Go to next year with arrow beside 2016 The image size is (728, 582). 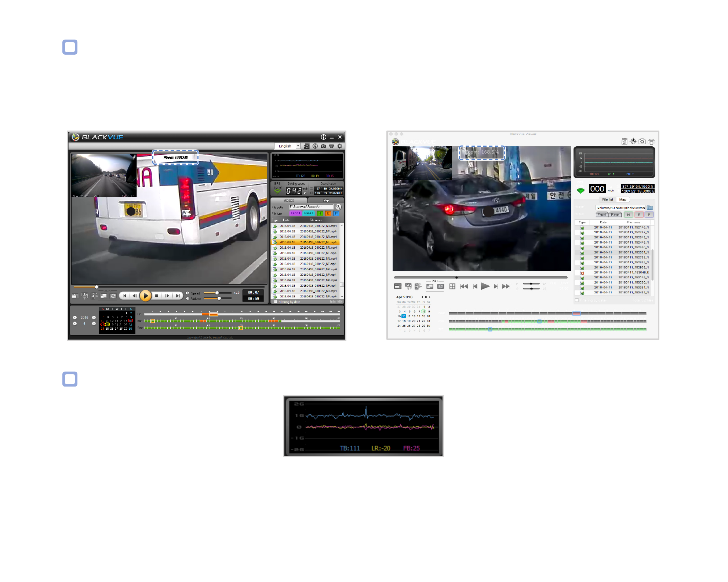point(94,318)
